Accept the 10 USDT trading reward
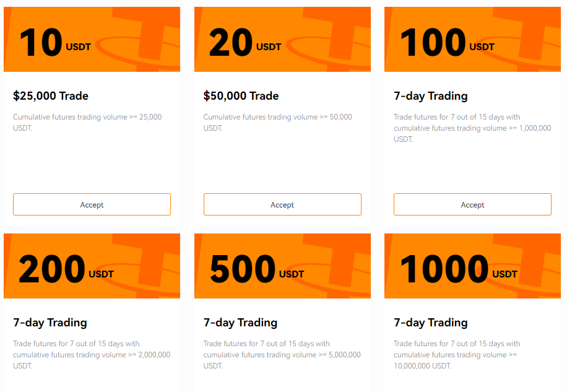 tap(92, 204)
